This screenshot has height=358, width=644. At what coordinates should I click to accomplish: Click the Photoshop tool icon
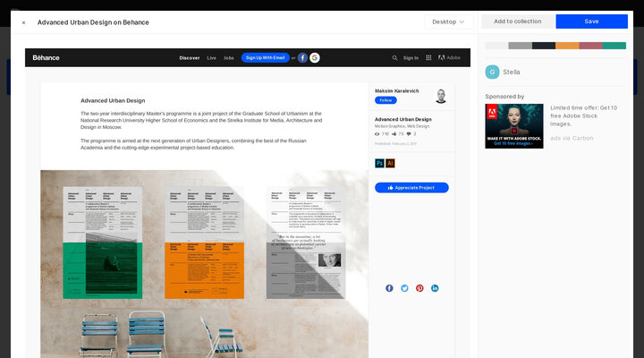coord(379,163)
